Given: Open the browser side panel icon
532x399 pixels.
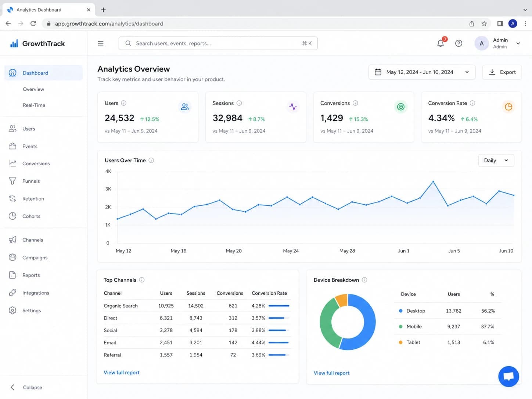Looking at the screenshot, I should 500,24.
